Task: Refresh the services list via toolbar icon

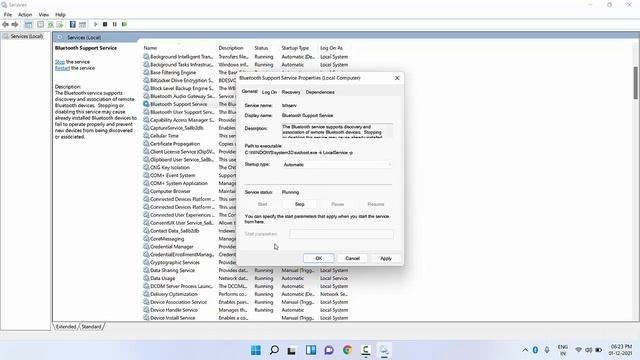Action: (50, 24)
